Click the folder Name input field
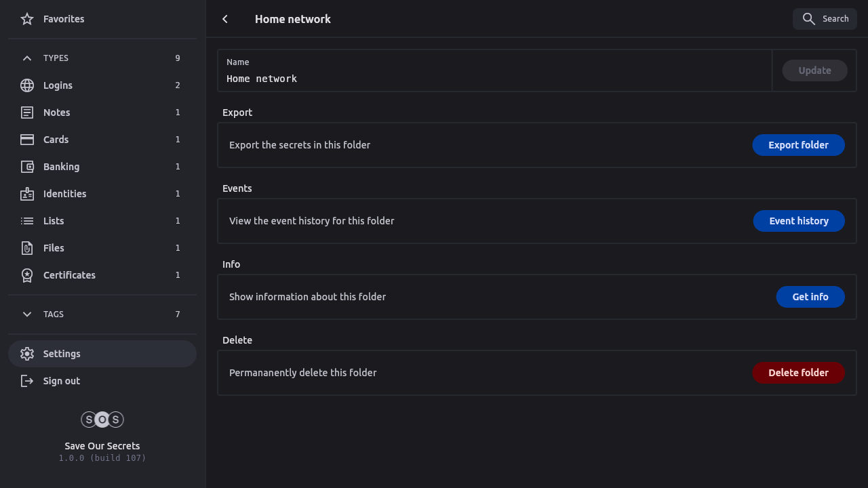The image size is (868, 488). (495, 79)
